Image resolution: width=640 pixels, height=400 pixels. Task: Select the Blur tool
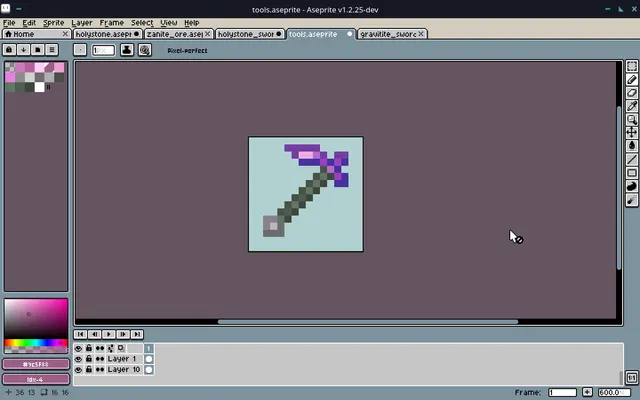tap(632, 200)
